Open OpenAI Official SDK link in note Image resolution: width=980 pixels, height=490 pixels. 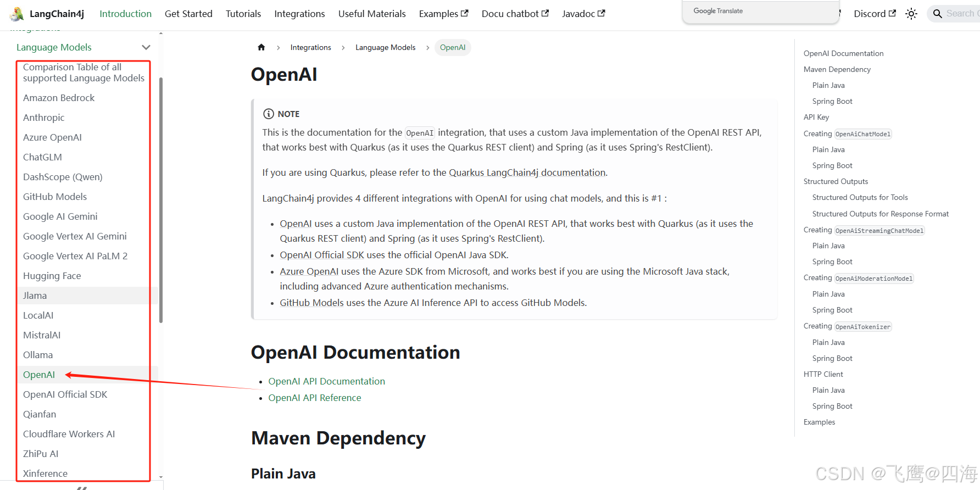click(322, 255)
